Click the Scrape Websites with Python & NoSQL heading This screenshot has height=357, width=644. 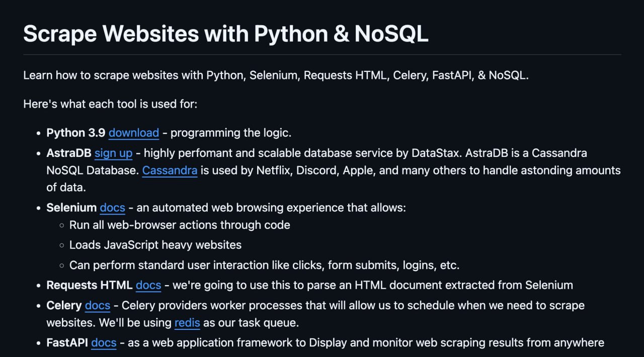coord(225,34)
